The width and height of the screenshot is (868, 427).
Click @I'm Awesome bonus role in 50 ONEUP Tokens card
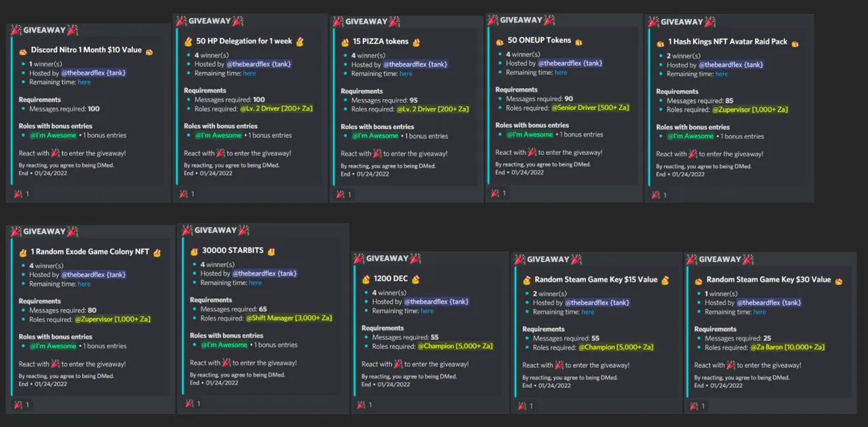529,134
